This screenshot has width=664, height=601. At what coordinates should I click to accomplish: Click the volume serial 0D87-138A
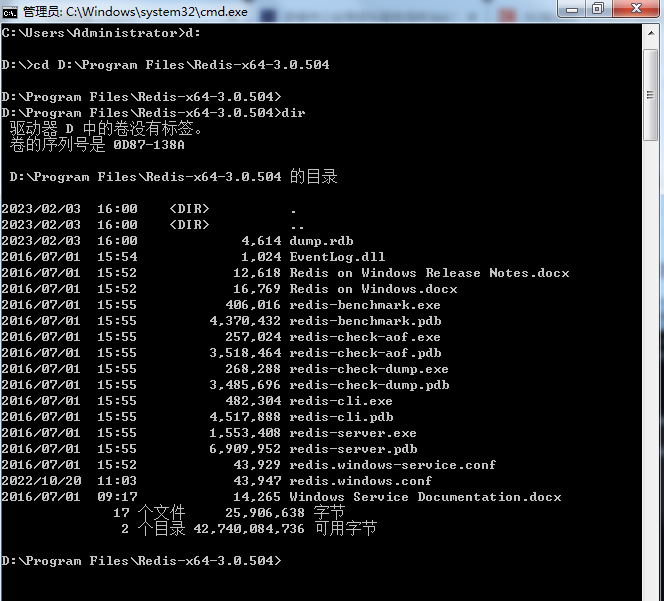149,145
